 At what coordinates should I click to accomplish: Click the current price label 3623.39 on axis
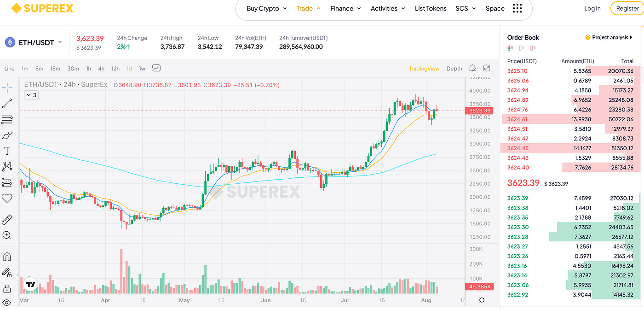coord(479,111)
